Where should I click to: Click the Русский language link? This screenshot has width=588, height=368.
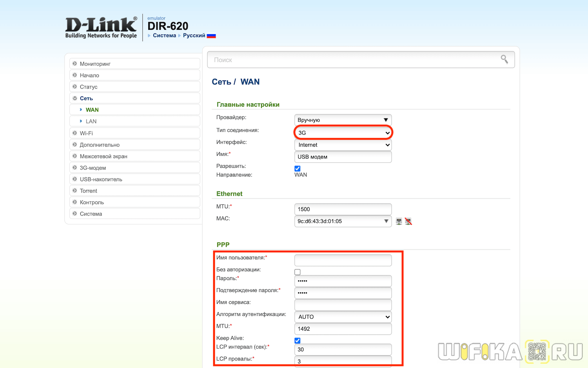194,35
